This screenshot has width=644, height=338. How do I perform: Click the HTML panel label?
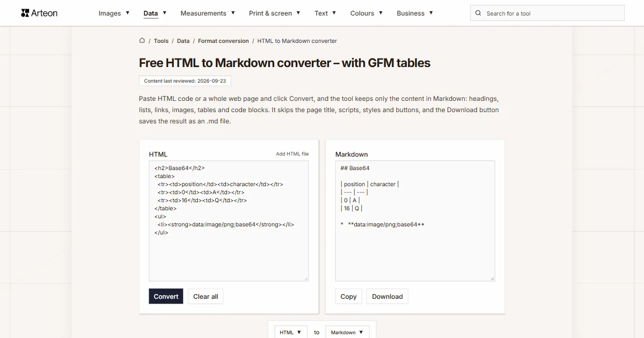pos(158,154)
